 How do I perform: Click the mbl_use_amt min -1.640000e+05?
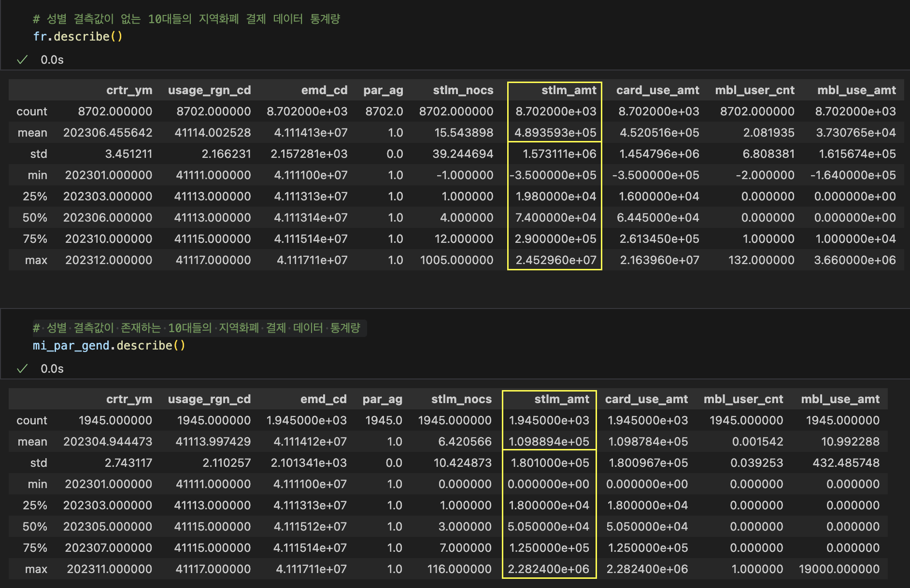click(853, 175)
